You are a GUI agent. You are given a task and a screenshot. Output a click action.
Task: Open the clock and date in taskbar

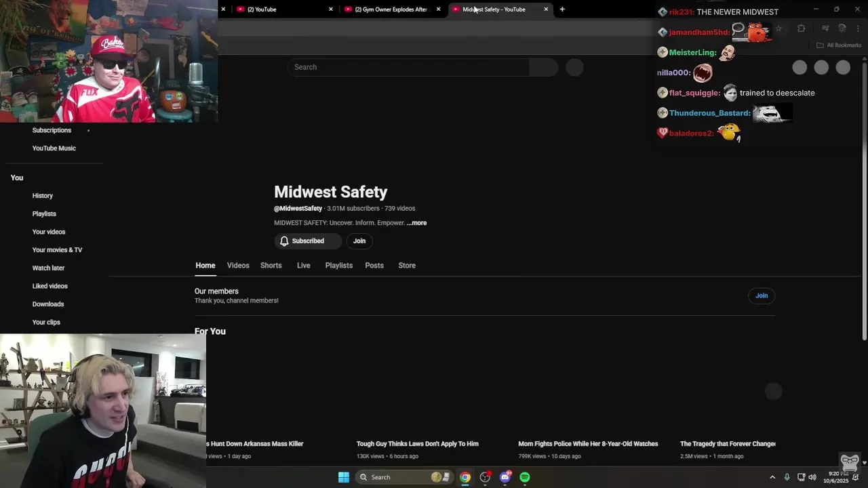click(x=836, y=477)
